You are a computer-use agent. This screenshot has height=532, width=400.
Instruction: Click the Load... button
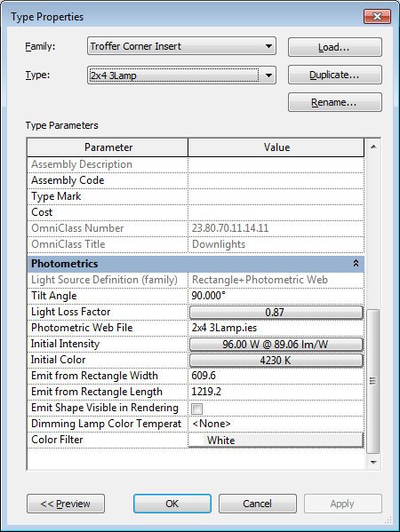[335, 47]
